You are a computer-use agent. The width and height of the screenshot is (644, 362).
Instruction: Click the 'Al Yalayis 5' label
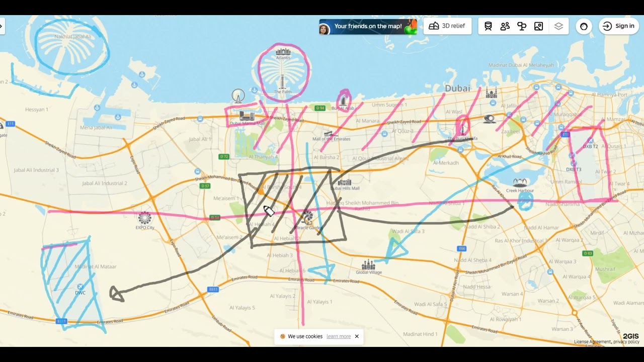tap(243, 308)
